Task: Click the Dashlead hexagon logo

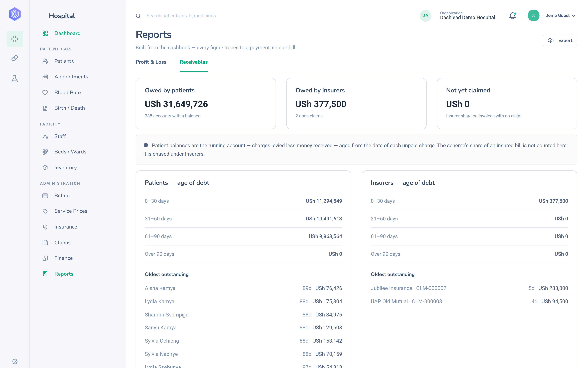Action: 15,14
